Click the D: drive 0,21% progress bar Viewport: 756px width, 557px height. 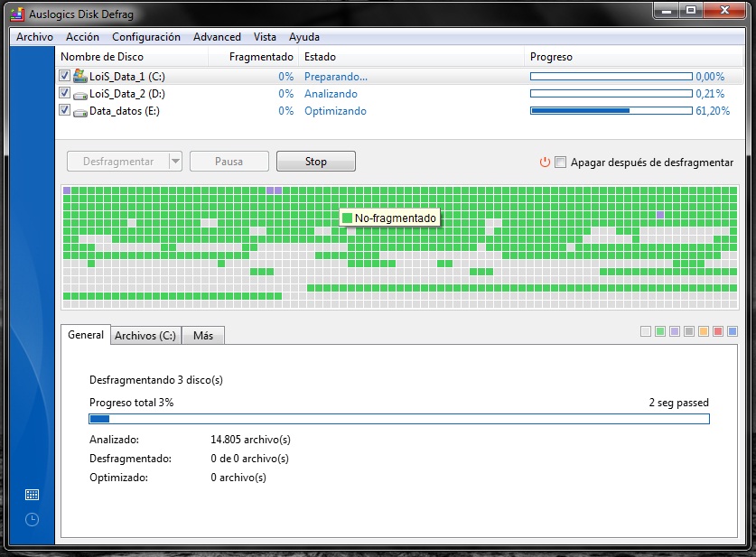[x=611, y=94]
